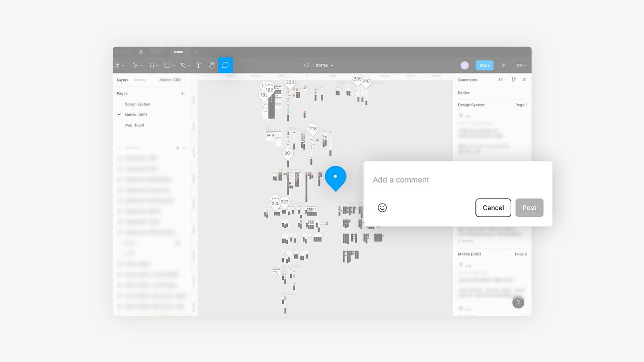Select the Design System page
Viewport: 644px width, 362px height.
[137, 104]
